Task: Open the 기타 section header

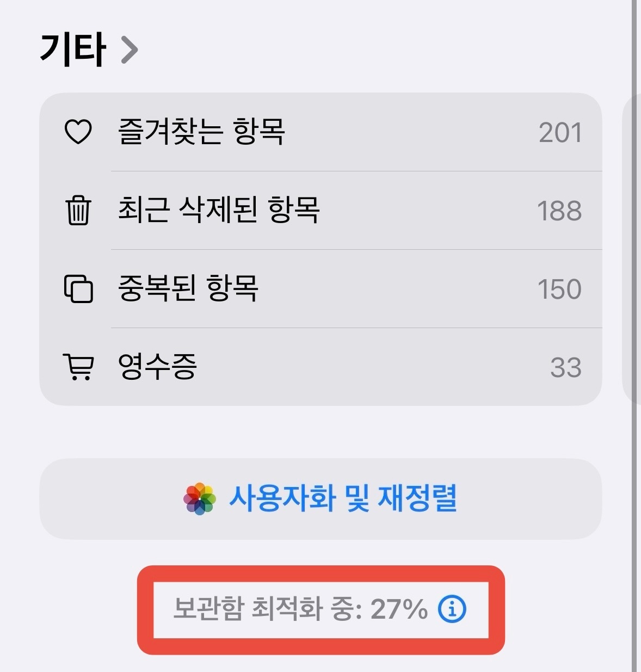Action: point(73,50)
